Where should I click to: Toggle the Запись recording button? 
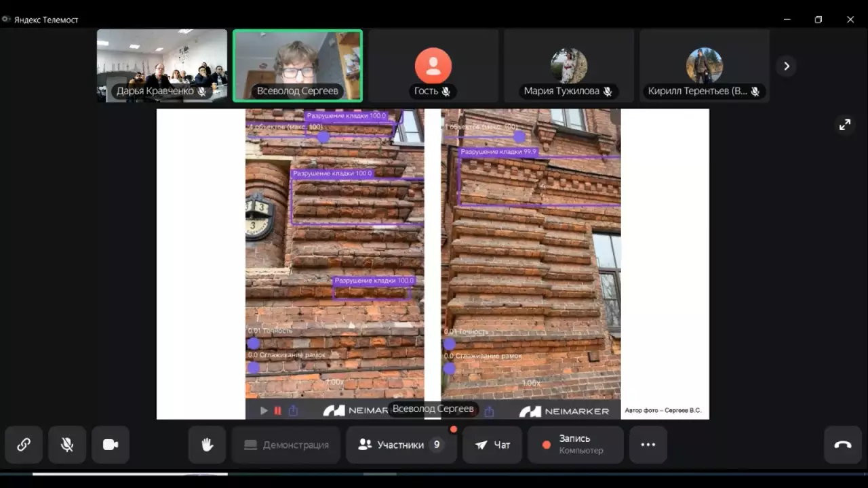(x=575, y=445)
